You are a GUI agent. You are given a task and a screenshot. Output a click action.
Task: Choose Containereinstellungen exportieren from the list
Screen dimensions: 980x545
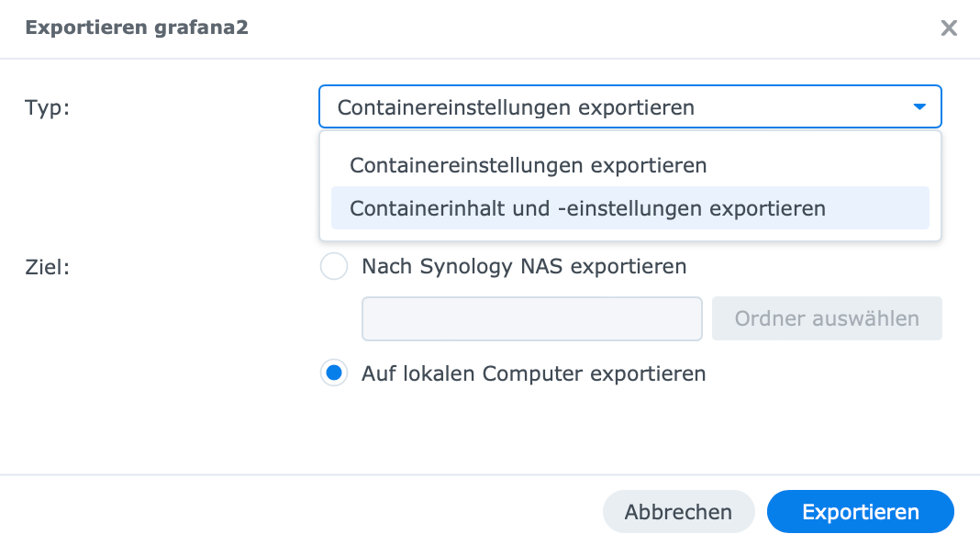tap(529, 166)
